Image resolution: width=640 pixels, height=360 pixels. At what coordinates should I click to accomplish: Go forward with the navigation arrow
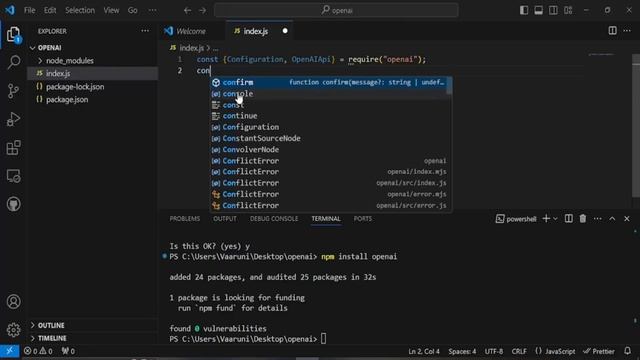click(x=202, y=10)
